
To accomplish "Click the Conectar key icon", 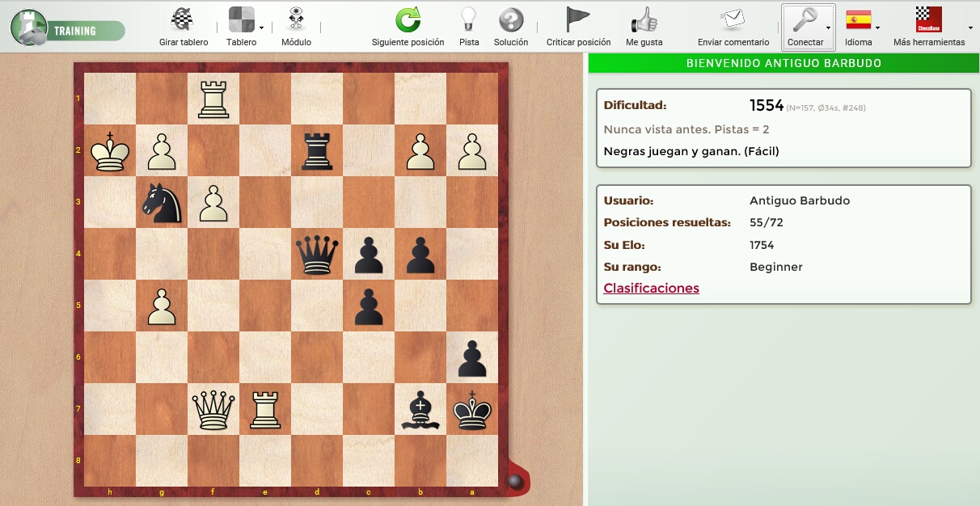I will point(805,19).
